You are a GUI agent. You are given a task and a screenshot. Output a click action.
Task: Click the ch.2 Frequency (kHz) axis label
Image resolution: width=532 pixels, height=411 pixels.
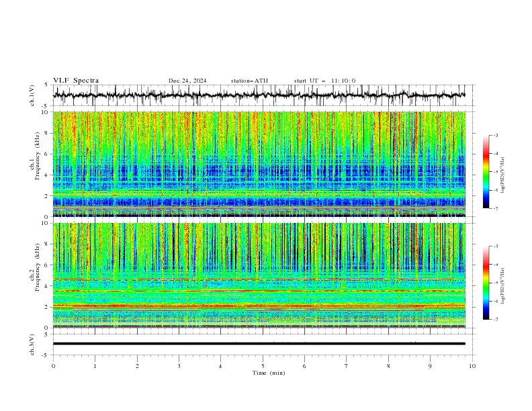tap(35, 267)
